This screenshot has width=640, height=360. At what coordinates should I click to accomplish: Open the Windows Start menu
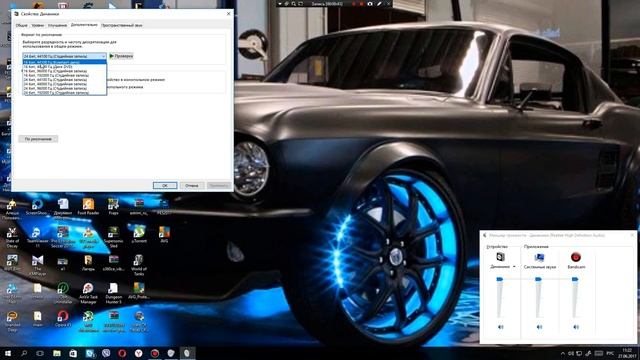click(8, 353)
